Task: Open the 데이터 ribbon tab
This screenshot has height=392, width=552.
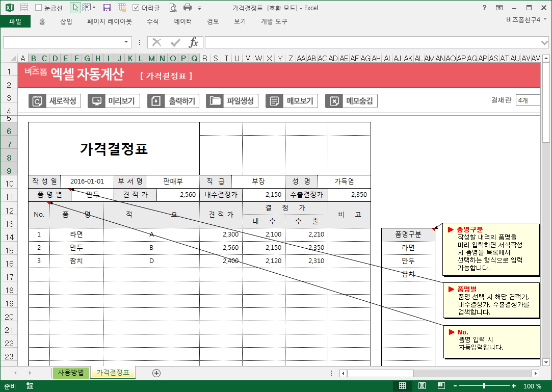Action: point(183,21)
